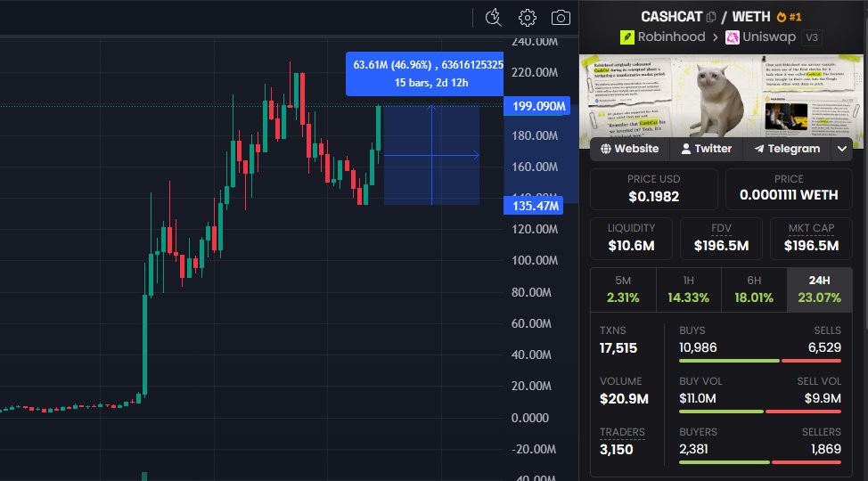Click the MKT CAP $196.5M box
868x481 pixels.
pos(811,239)
